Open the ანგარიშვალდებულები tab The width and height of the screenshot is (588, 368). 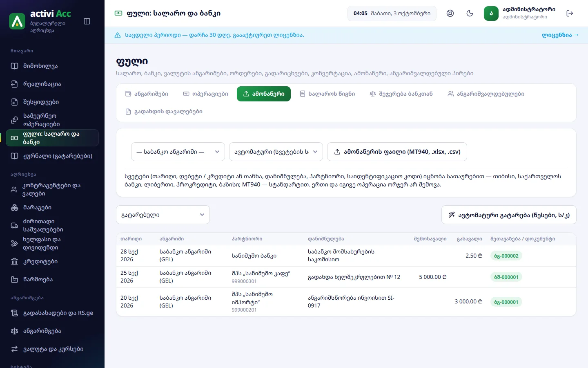[486, 94]
